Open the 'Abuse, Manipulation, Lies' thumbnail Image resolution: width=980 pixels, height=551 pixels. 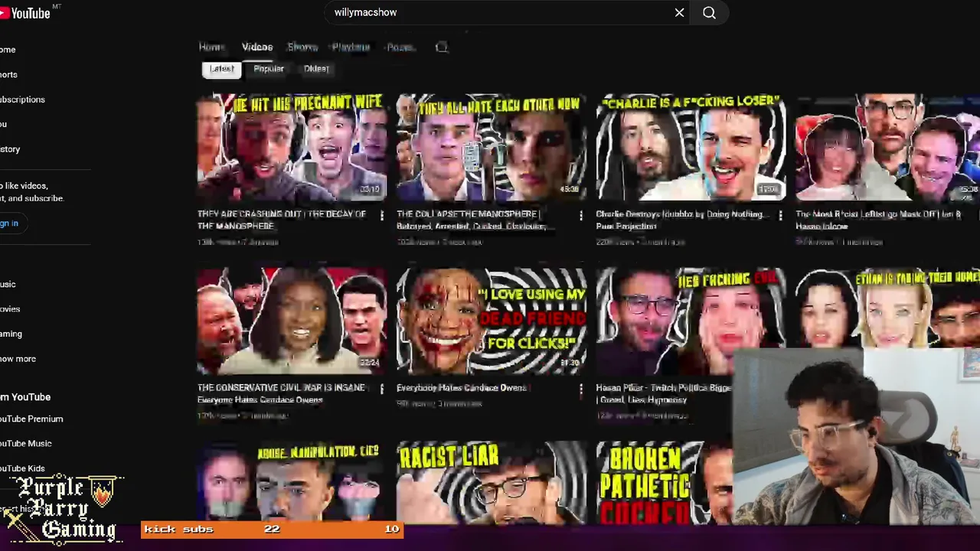[292, 482]
